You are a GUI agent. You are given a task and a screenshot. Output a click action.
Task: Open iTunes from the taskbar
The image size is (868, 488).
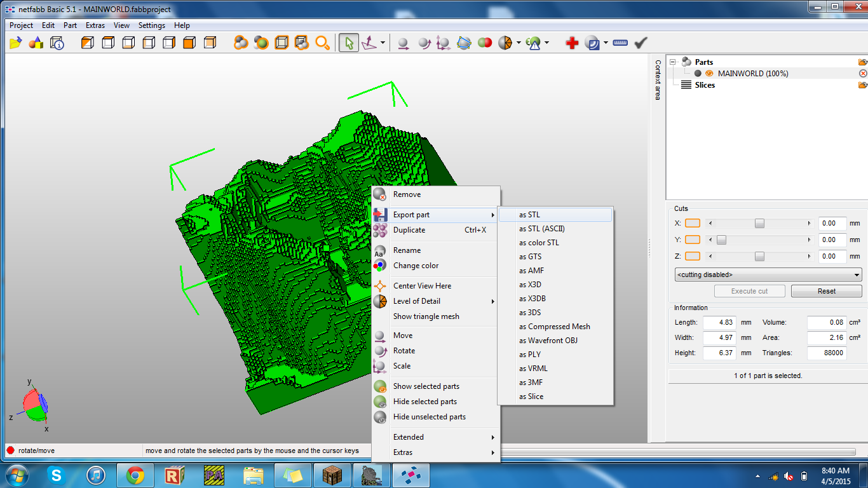point(95,475)
